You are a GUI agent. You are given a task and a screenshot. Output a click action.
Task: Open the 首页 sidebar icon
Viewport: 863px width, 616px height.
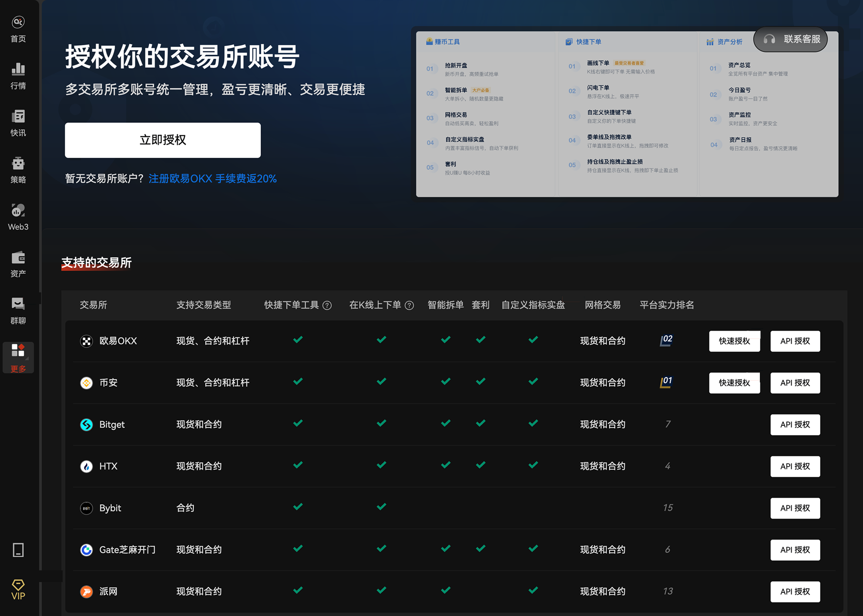18,28
